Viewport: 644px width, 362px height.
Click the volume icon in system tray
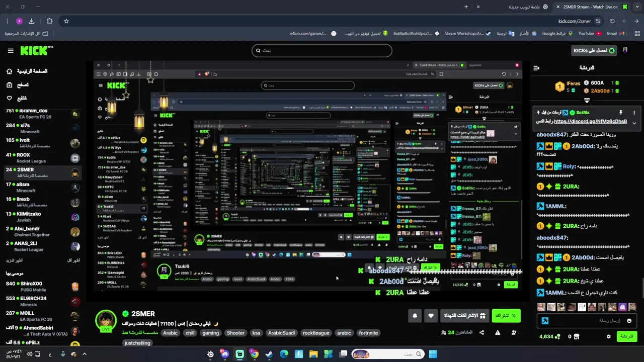[x=30, y=354]
